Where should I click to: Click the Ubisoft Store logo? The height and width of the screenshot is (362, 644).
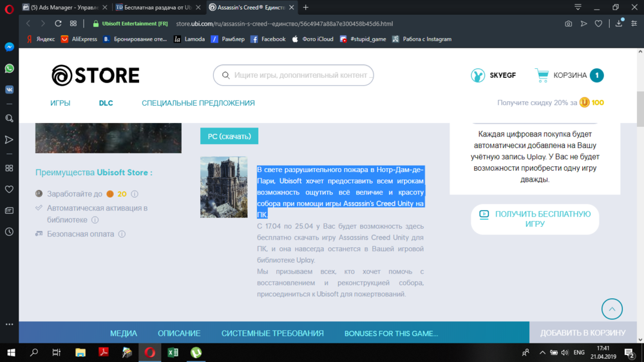click(x=95, y=75)
